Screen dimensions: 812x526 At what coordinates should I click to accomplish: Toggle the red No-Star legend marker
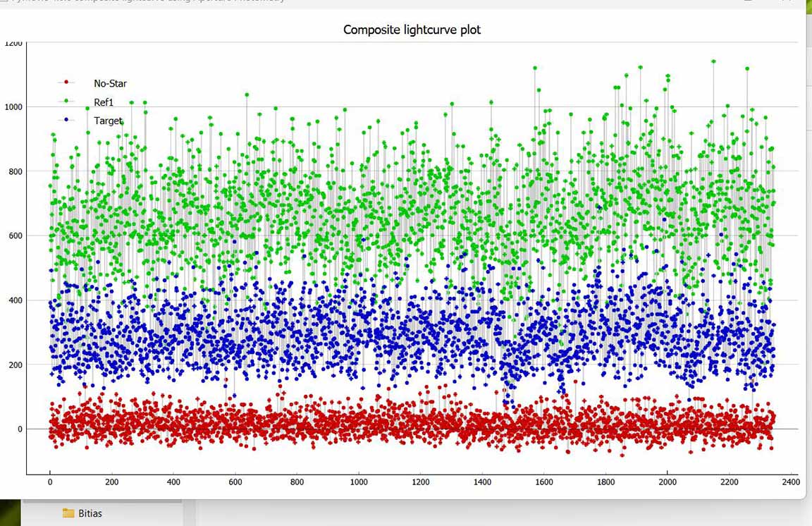[x=66, y=83]
